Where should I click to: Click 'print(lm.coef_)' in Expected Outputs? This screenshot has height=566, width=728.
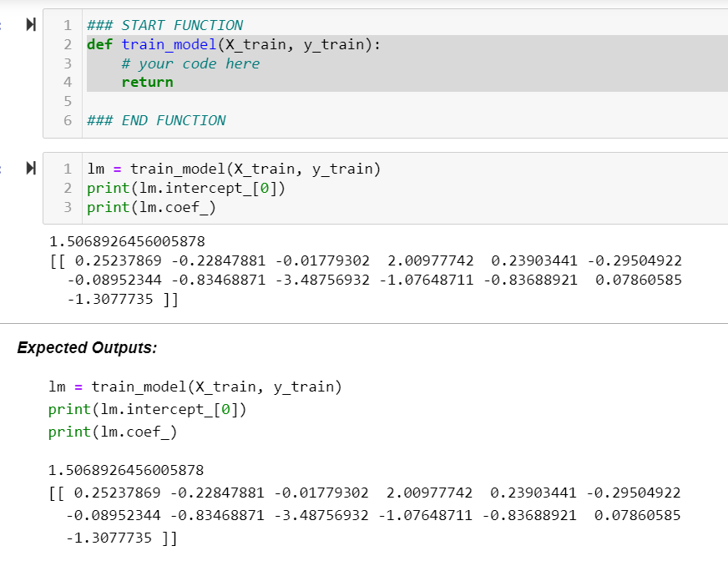tap(113, 432)
